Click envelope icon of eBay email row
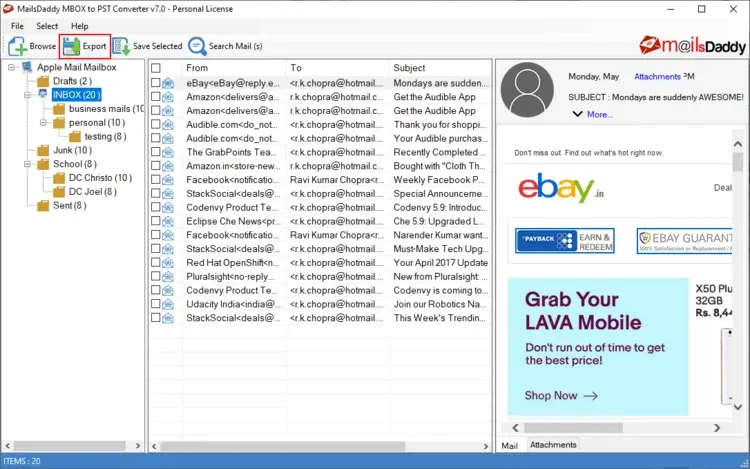The width and height of the screenshot is (750, 469). click(167, 83)
